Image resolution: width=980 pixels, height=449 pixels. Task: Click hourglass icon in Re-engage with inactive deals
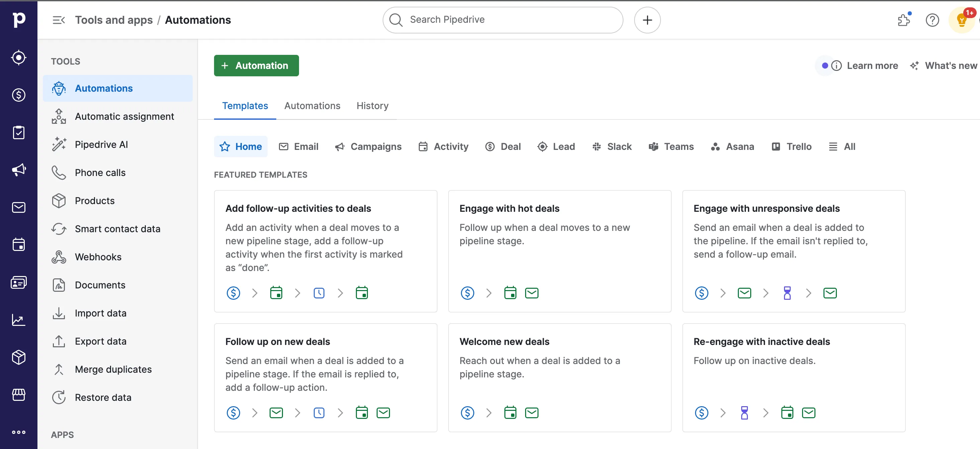point(744,413)
